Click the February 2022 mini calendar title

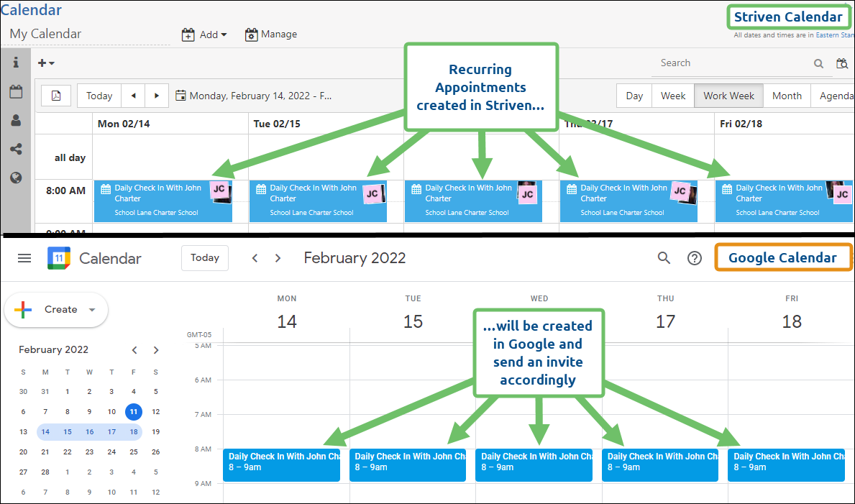pyautogui.click(x=53, y=349)
